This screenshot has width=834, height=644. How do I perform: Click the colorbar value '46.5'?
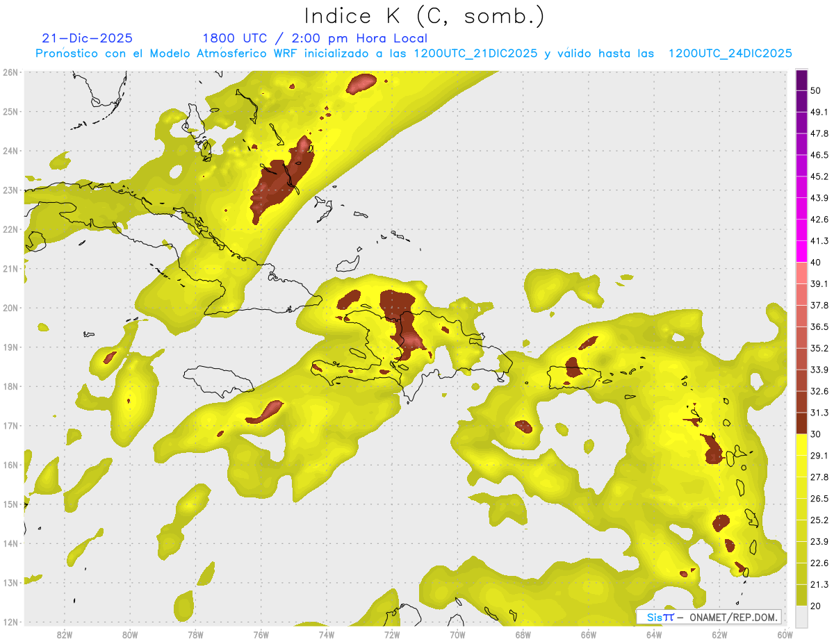click(819, 155)
